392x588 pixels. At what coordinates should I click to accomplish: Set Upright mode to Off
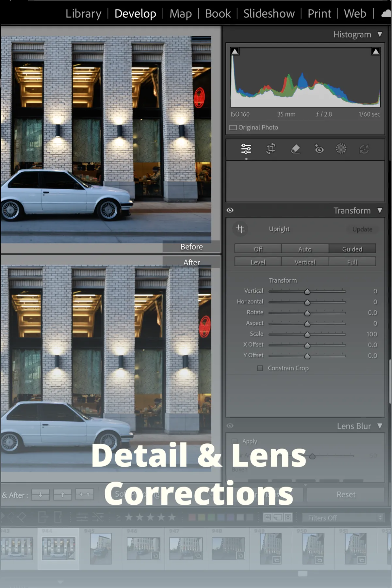tap(258, 249)
